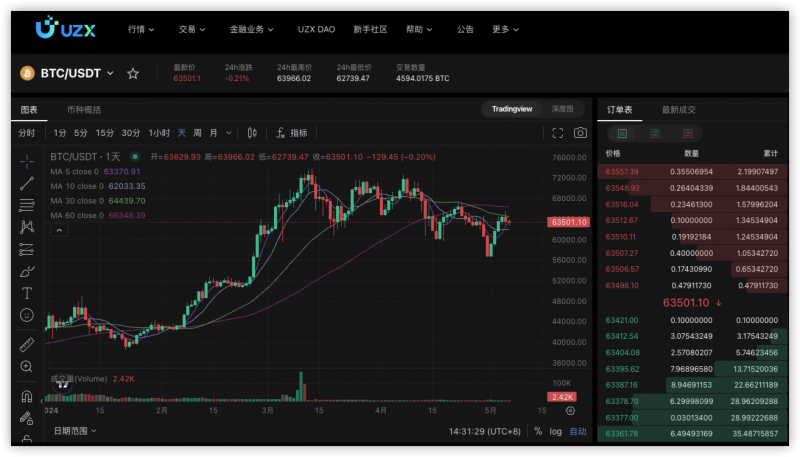Select the brush drawing tool
800x457 pixels.
[x=27, y=271]
